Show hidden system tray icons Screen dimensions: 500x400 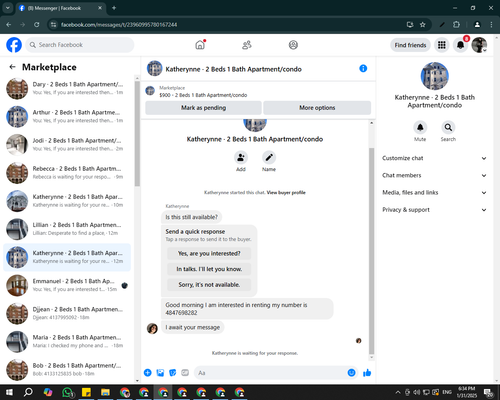coord(398,392)
